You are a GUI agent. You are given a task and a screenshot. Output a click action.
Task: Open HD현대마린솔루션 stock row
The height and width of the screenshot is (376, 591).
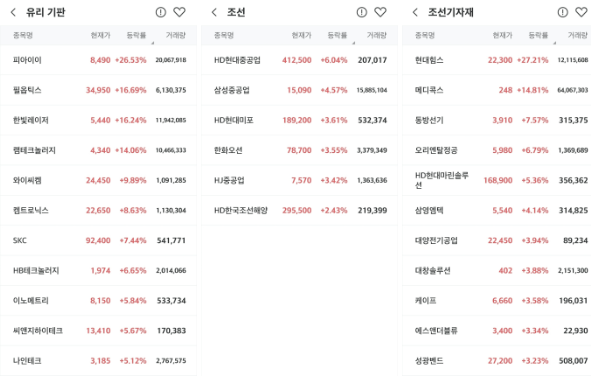[496, 180]
